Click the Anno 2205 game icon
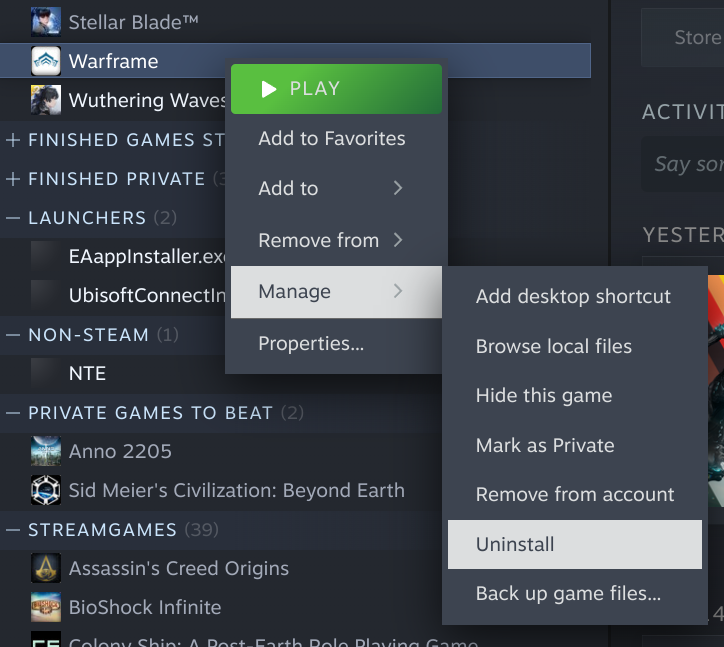The height and width of the screenshot is (647, 724). pyautogui.click(x=46, y=451)
